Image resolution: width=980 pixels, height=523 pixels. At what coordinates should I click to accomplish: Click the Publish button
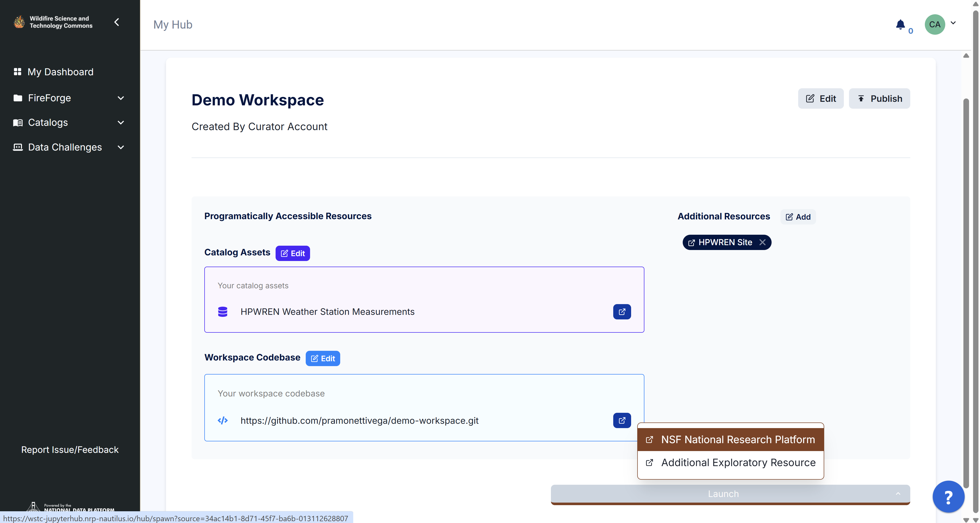point(879,98)
